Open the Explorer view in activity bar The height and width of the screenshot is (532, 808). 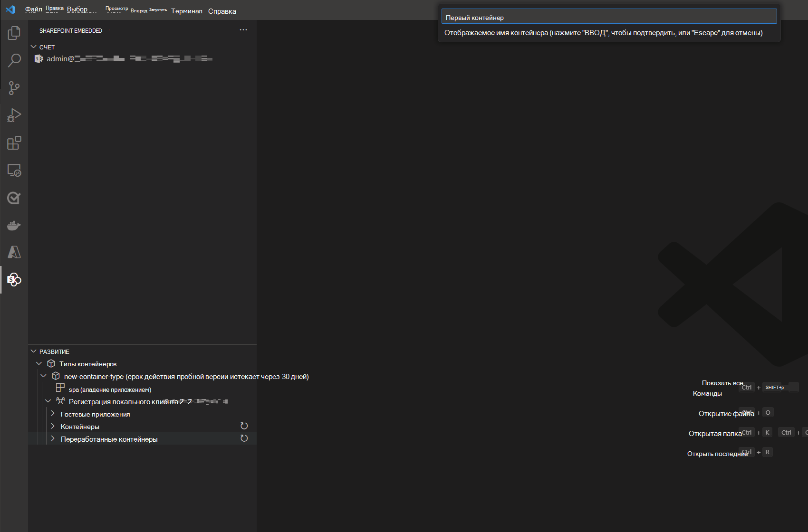pyautogui.click(x=14, y=33)
